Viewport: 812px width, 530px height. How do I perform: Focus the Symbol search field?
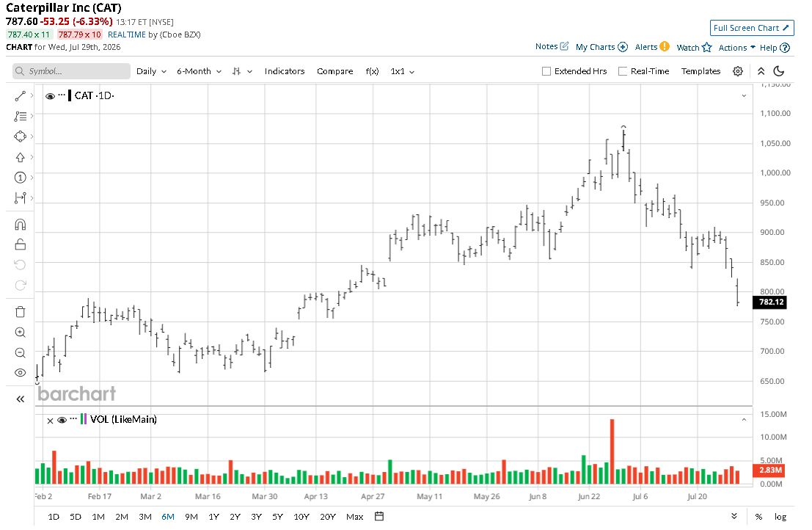tap(71, 71)
